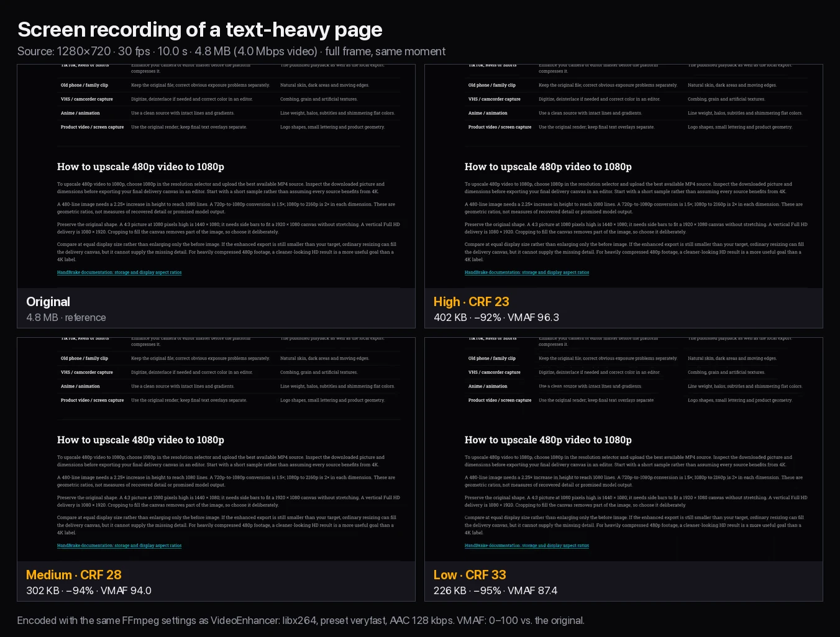Viewport: 840px width, 637px height.
Task: Click the Original panel screenshot thumbnail
Action: pos(216,176)
